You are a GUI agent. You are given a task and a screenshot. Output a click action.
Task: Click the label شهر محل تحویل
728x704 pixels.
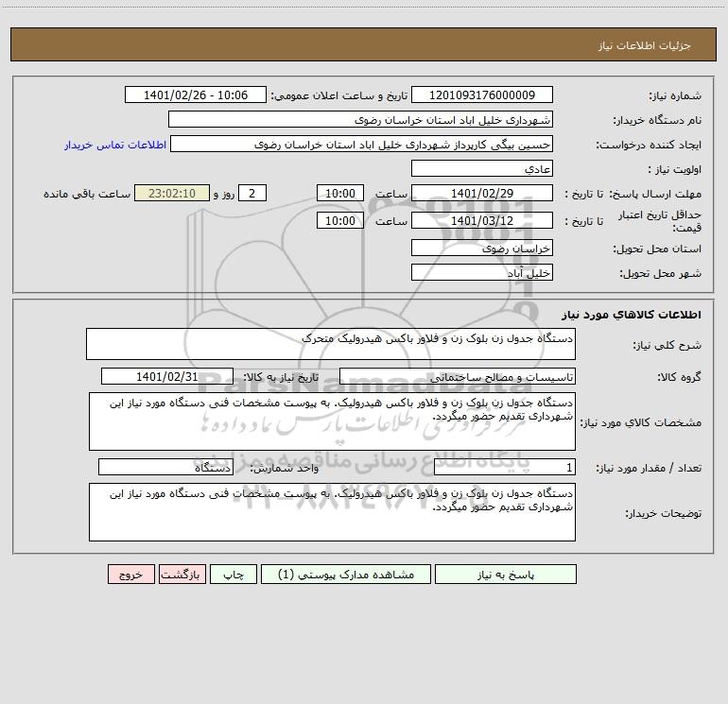[x=660, y=273]
